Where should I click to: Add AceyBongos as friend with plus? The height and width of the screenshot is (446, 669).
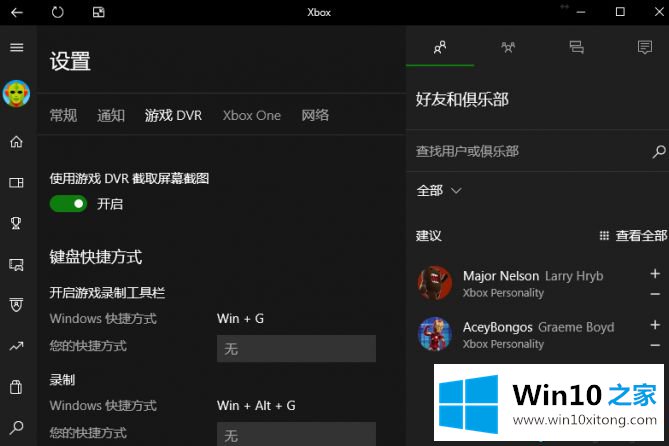tap(655, 325)
